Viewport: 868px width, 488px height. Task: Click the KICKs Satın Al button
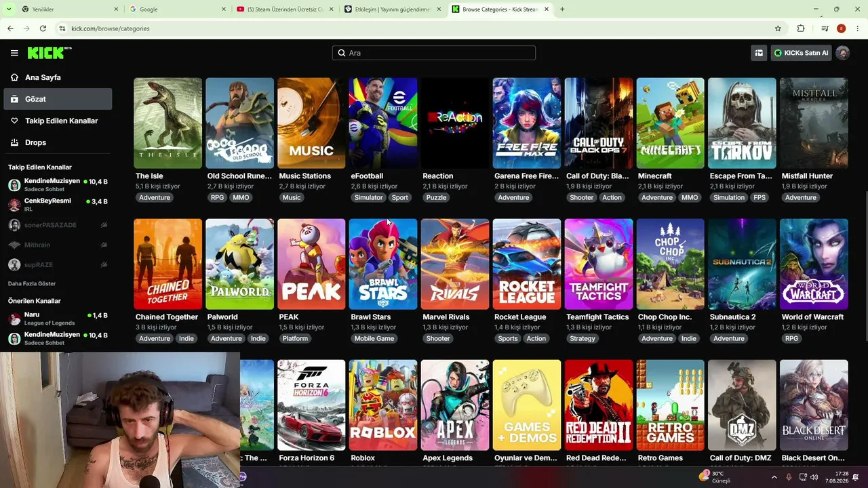coord(801,53)
